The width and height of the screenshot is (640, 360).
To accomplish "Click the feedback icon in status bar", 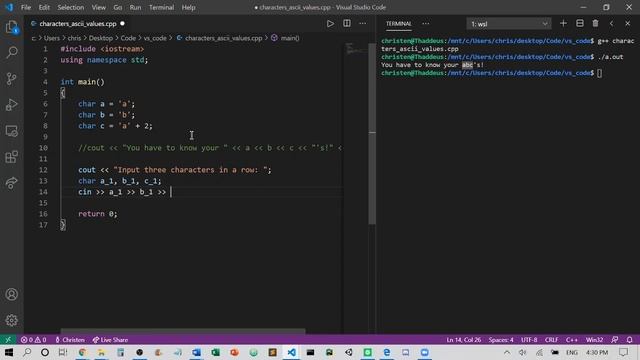I will pos(615,340).
